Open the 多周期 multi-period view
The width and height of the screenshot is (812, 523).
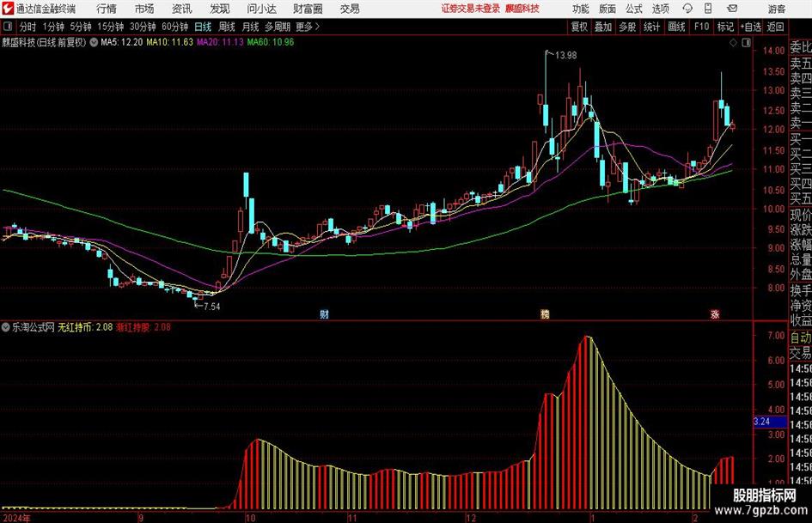tap(278, 27)
